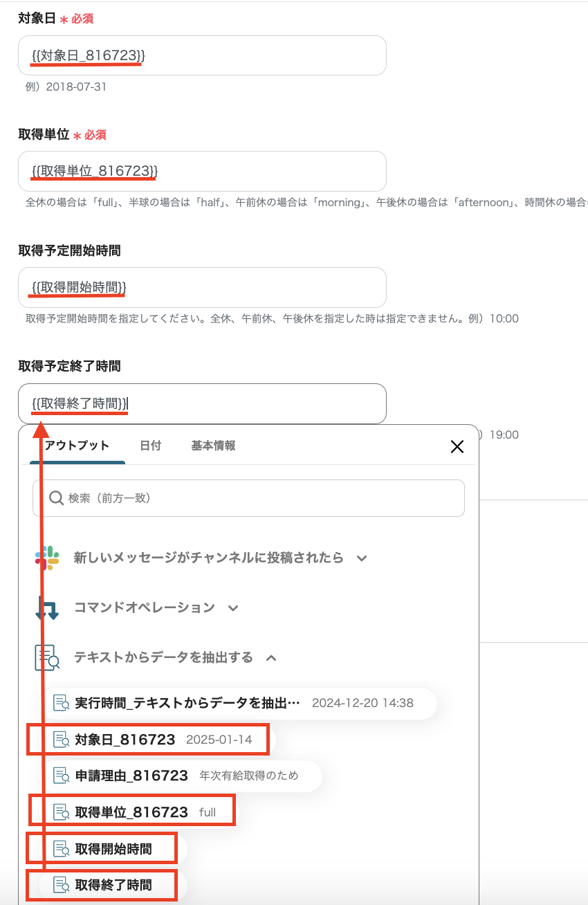Click the 申請理由_816723 extraction icon
This screenshot has width=588, height=905.
61,775
